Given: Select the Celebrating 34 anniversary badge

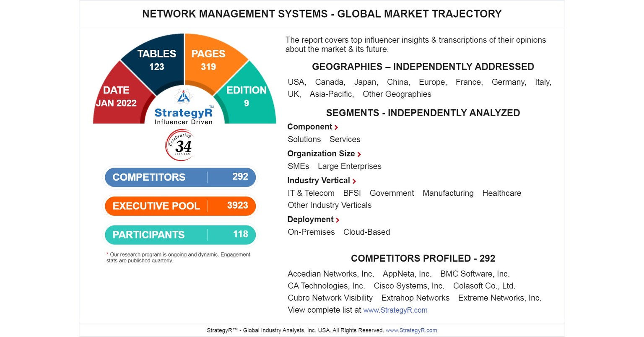Looking at the screenshot, I should point(179,145).
